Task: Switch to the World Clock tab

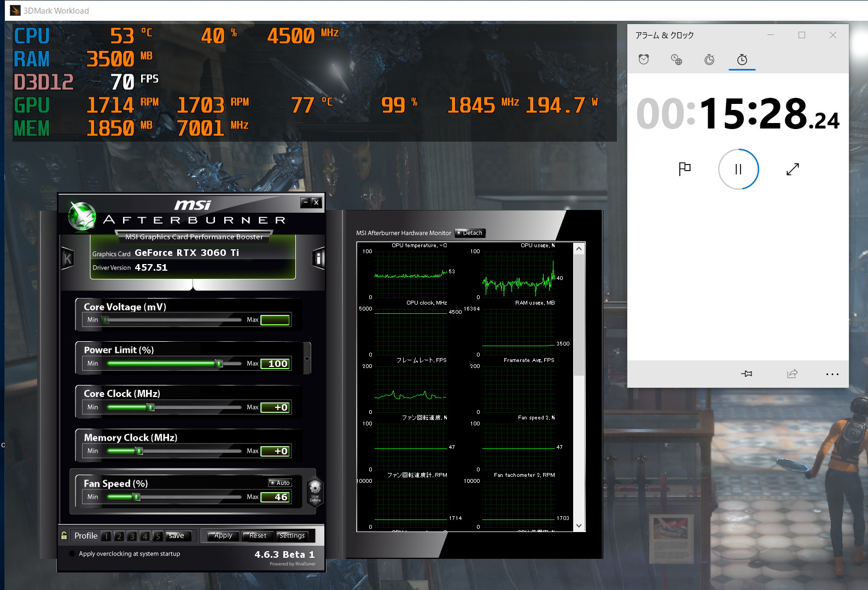Action: click(677, 60)
